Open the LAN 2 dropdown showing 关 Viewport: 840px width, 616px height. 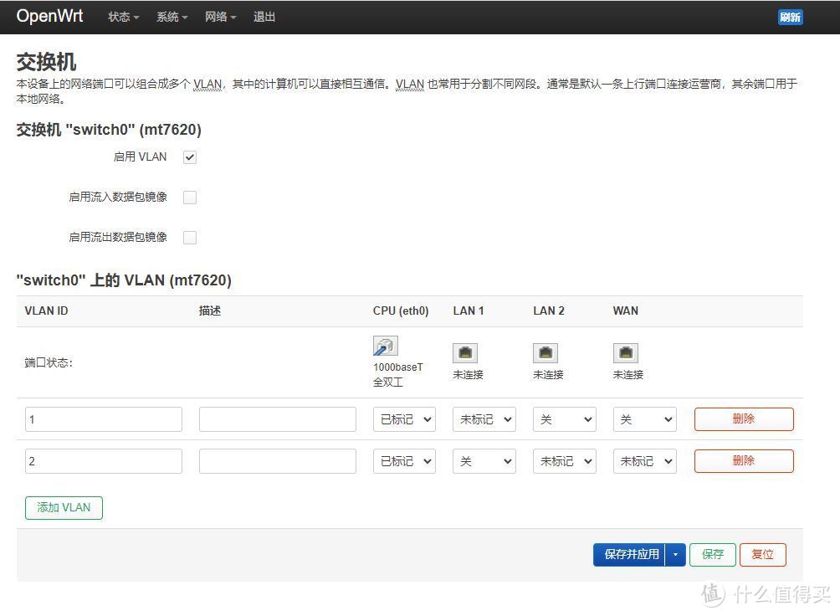[565, 419]
